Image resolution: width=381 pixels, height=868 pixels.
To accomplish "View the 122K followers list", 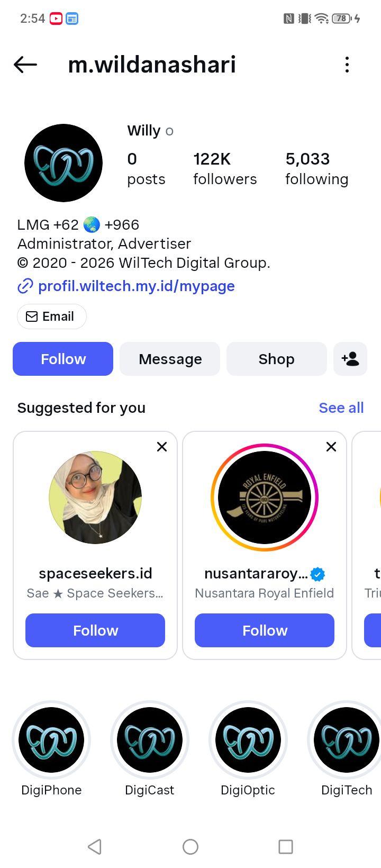I will (225, 168).
